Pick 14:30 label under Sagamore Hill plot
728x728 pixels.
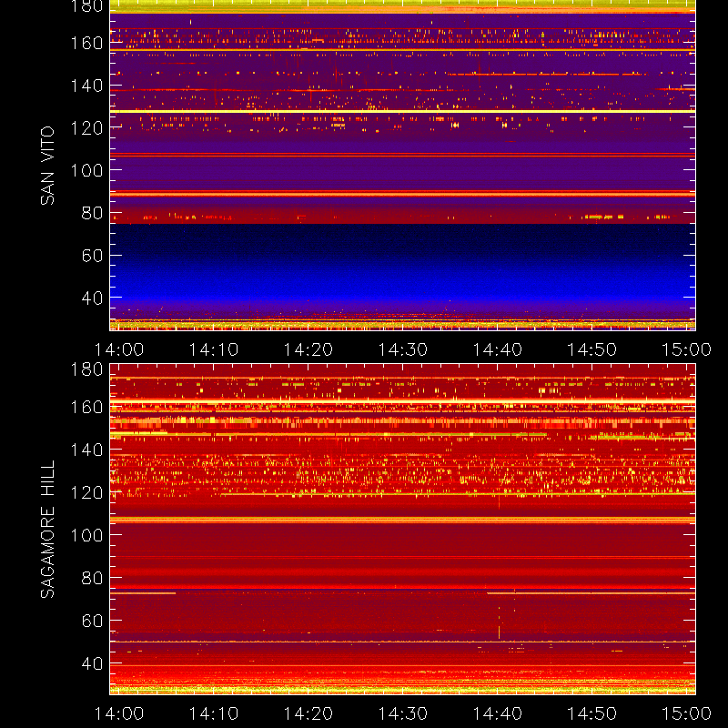tap(402, 713)
